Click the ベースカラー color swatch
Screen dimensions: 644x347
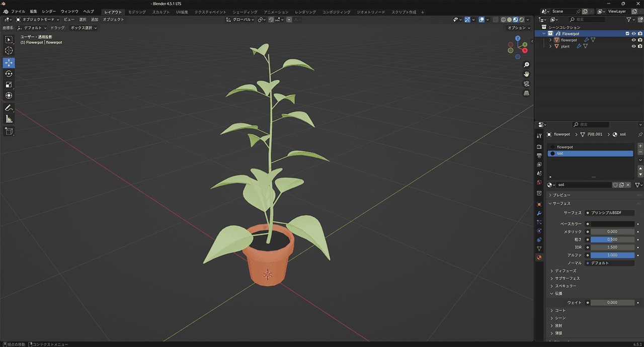[x=612, y=224]
